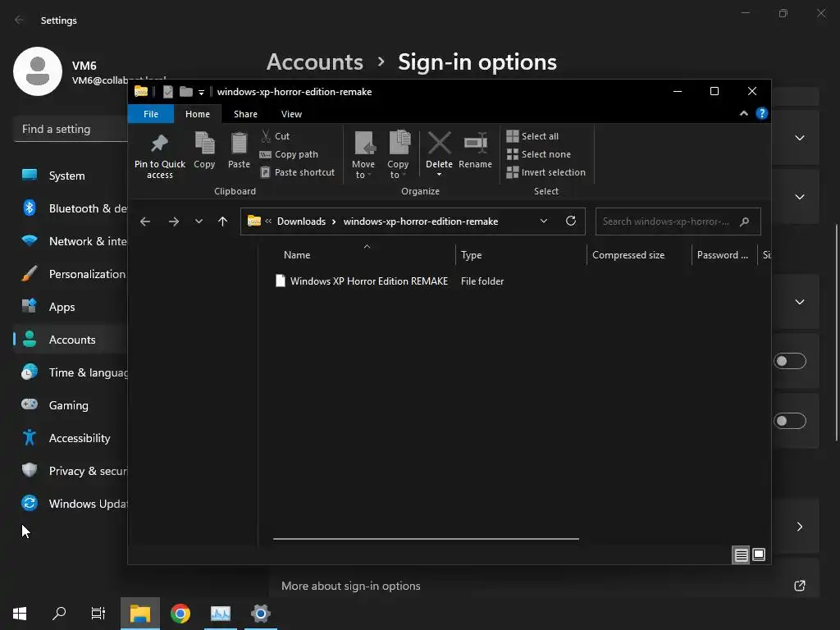This screenshot has width=840, height=630.
Task: Expand the address bar history dropdown
Action: click(544, 221)
